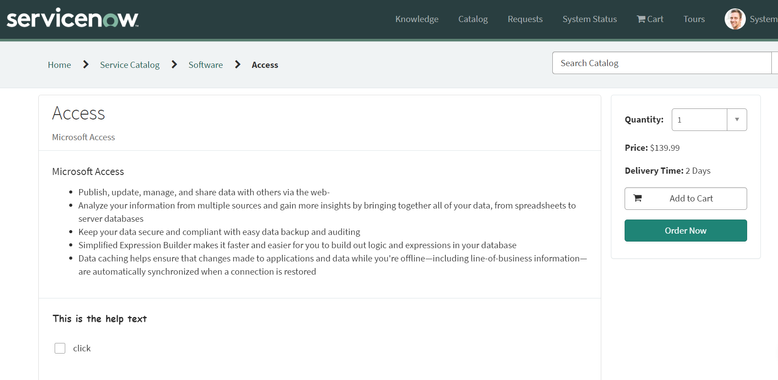Click the Access item heading
This screenshot has width=778, height=380.
tap(78, 113)
